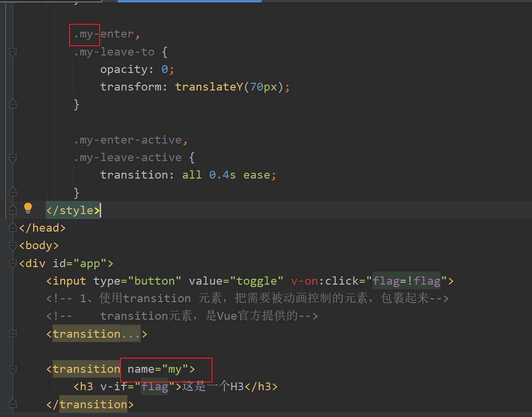The height and width of the screenshot is (417, 532).
Task: Click fold end marker at closing transition tag
Action: (x=13, y=404)
